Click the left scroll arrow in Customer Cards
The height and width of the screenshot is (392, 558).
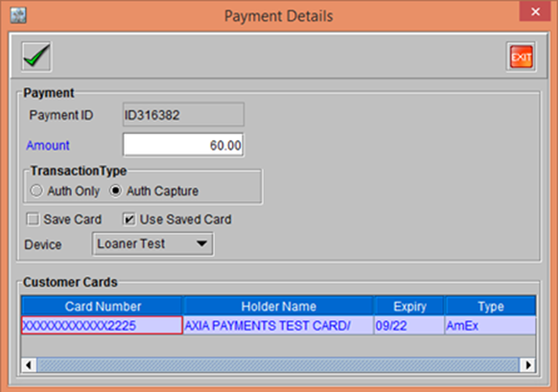[29, 365]
